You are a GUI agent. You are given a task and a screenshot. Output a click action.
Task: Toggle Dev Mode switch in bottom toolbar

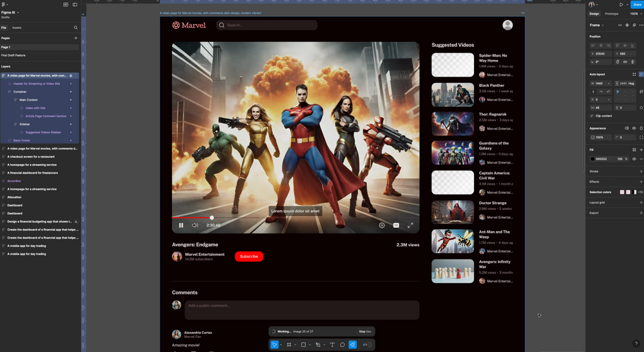tap(365, 345)
